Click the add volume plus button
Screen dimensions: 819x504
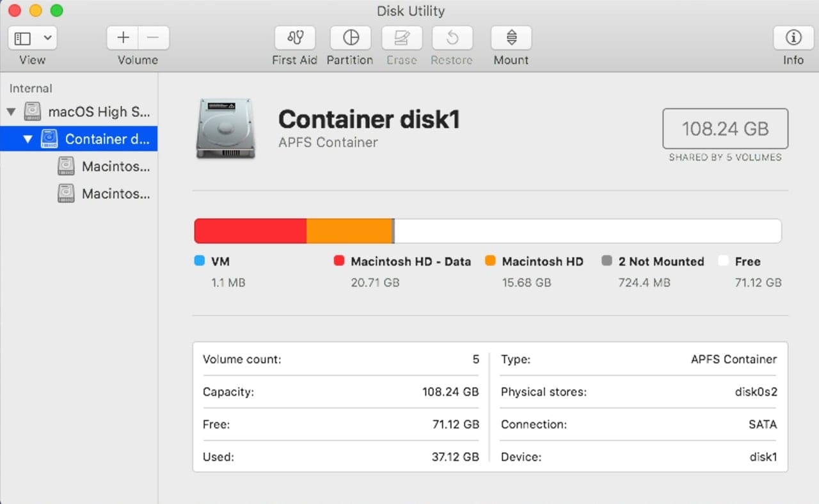click(123, 38)
